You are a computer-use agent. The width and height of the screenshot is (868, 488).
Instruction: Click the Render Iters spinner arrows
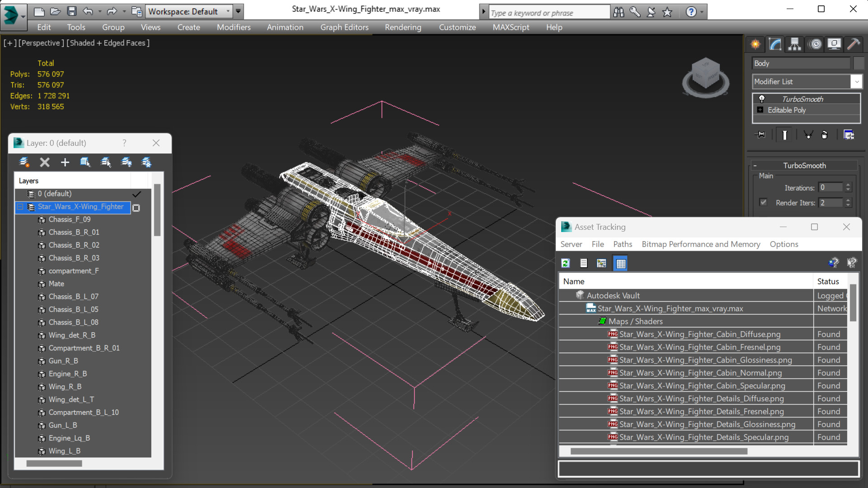coord(848,203)
